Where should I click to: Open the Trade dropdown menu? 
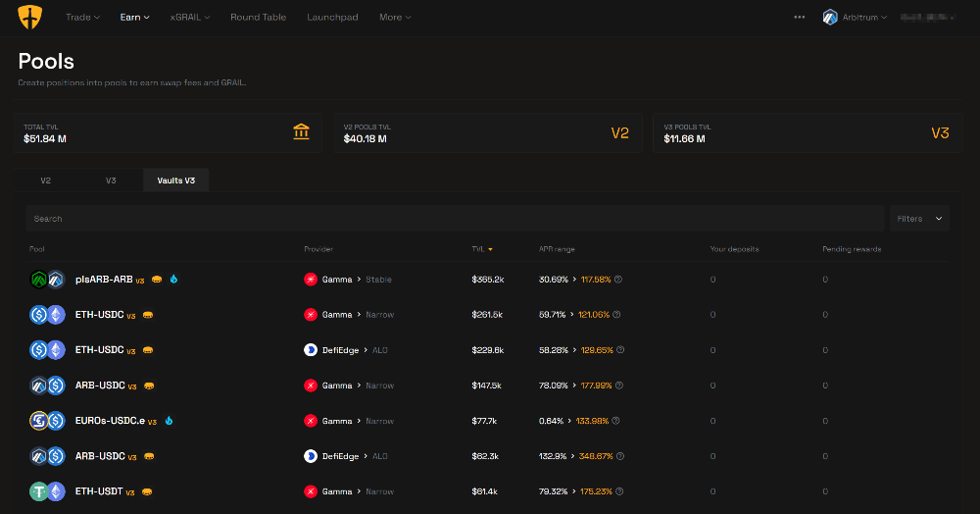coord(82,18)
